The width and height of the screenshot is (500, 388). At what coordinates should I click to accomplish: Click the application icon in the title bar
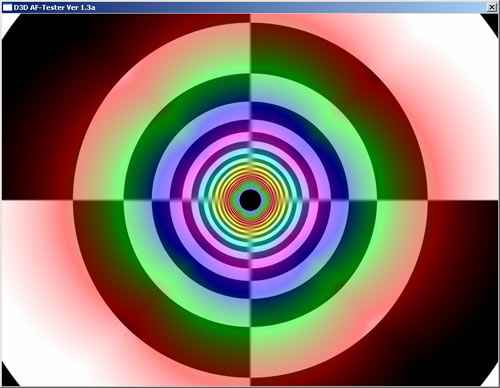[7, 7]
